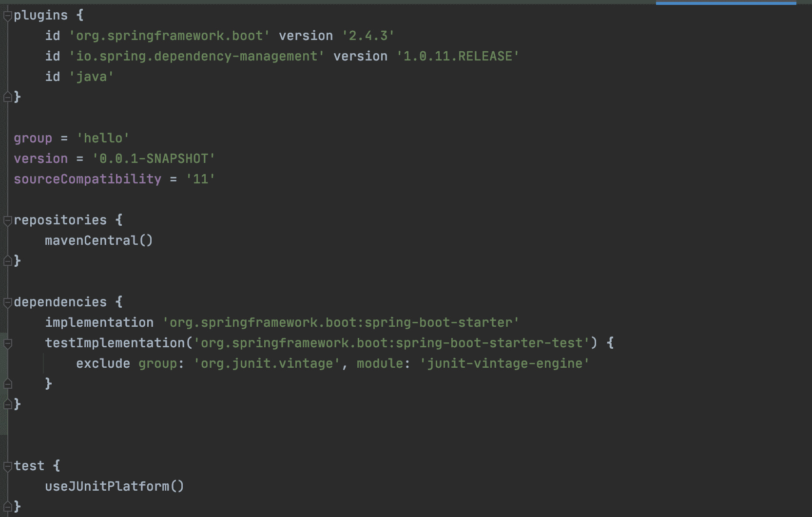Click the group 'hello' string value

pos(103,138)
